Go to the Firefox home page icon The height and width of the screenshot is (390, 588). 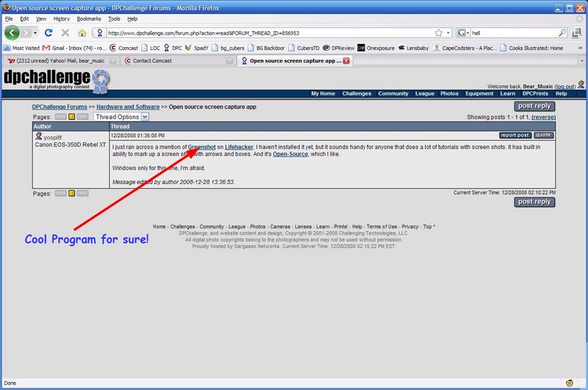point(82,33)
